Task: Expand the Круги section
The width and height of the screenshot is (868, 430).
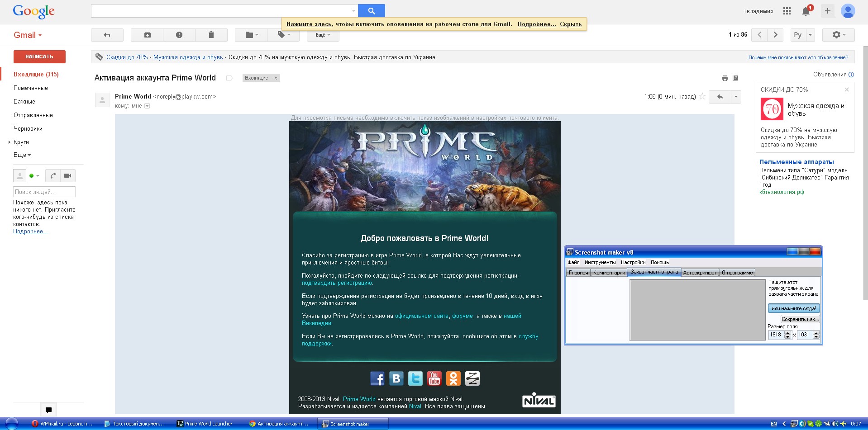Action: point(9,142)
